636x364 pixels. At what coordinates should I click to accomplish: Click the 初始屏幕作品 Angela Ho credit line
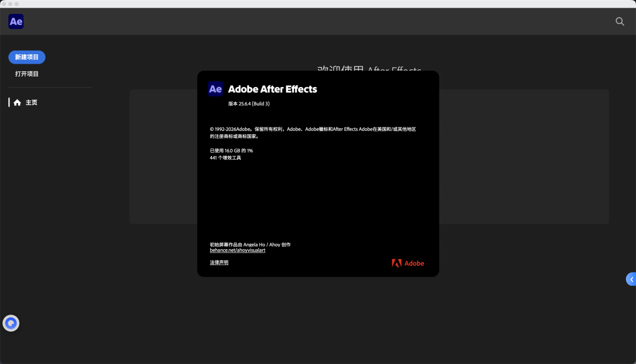[x=250, y=244]
